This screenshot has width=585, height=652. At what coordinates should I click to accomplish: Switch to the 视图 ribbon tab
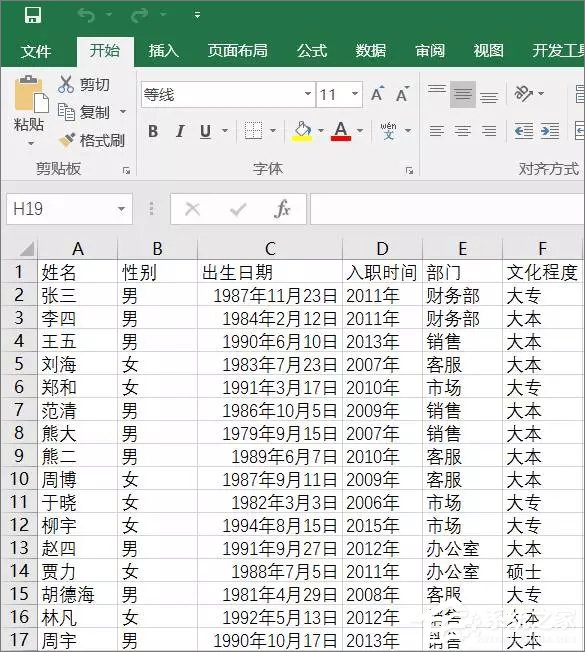(x=489, y=51)
